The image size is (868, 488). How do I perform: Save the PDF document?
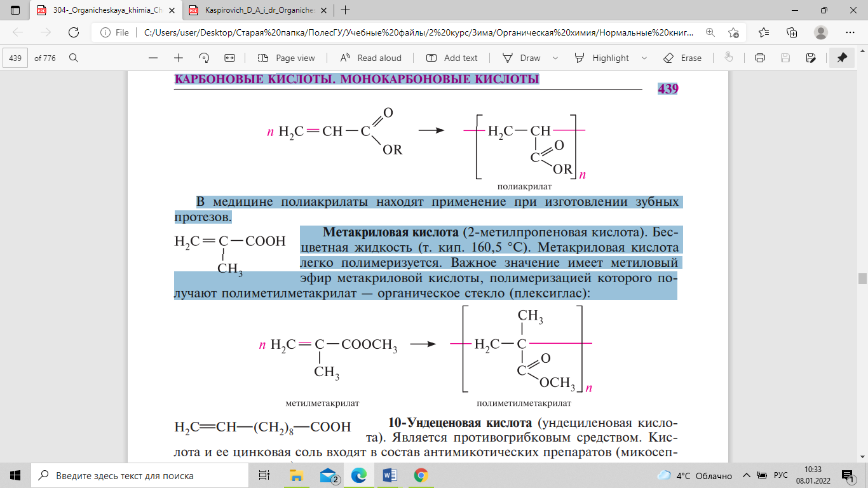tap(785, 58)
